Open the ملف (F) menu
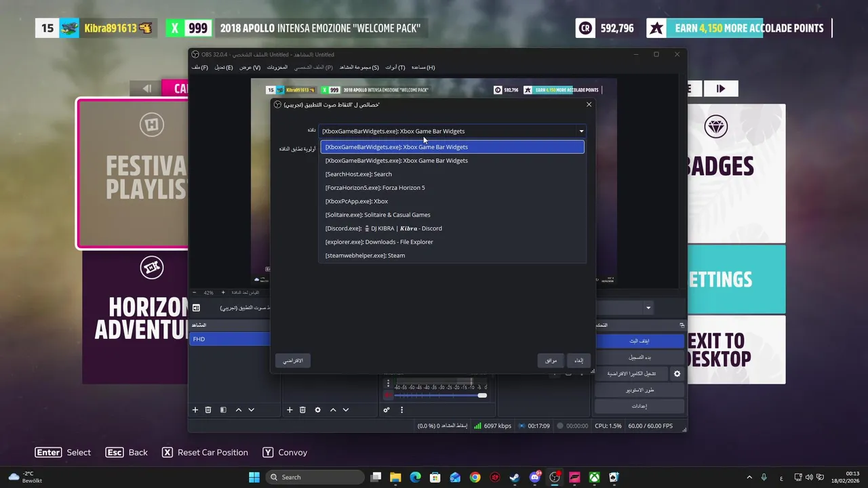This screenshot has width=868, height=488. pyautogui.click(x=200, y=67)
